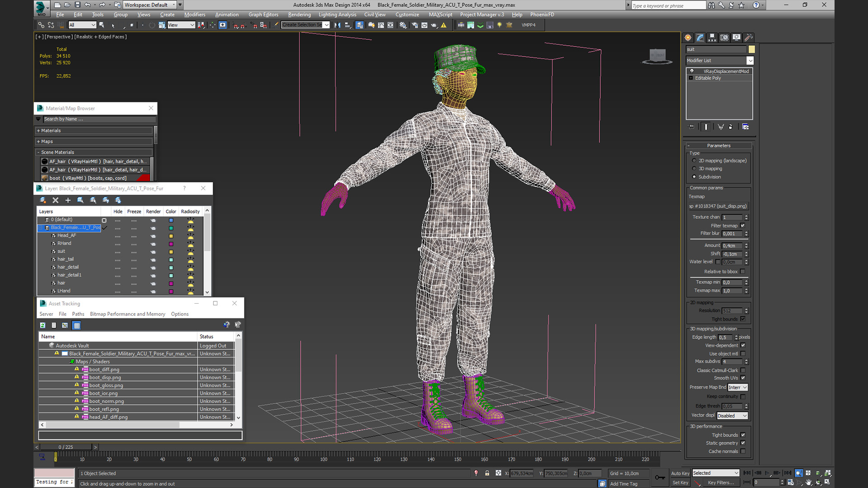
Task: Open the Preserve Map Bnd dropdown
Action: pyautogui.click(x=738, y=387)
